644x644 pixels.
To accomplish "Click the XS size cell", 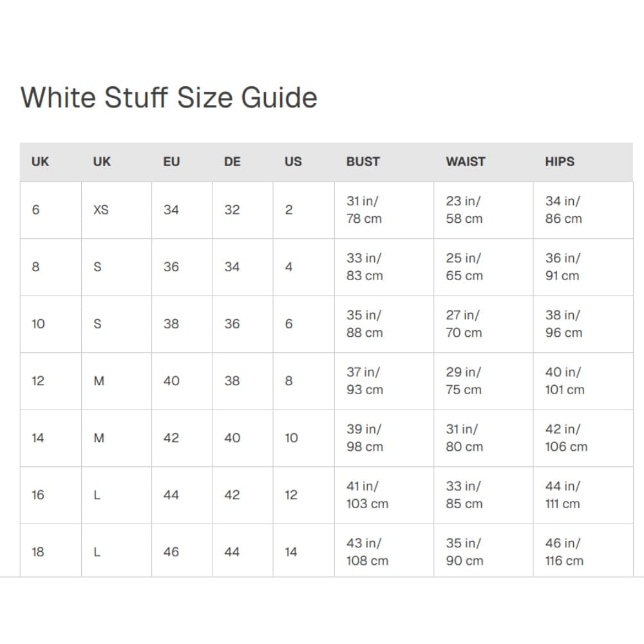I will pyautogui.click(x=117, y=210).
